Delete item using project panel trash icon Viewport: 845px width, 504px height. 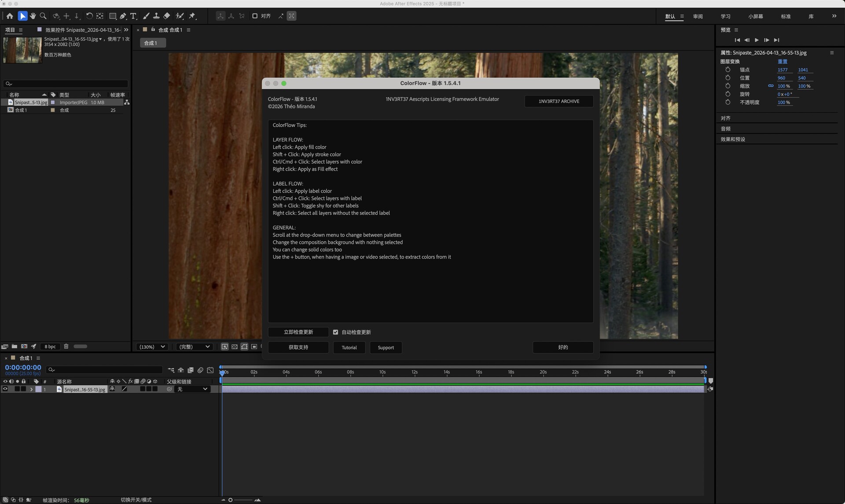[x=66, y=347]
